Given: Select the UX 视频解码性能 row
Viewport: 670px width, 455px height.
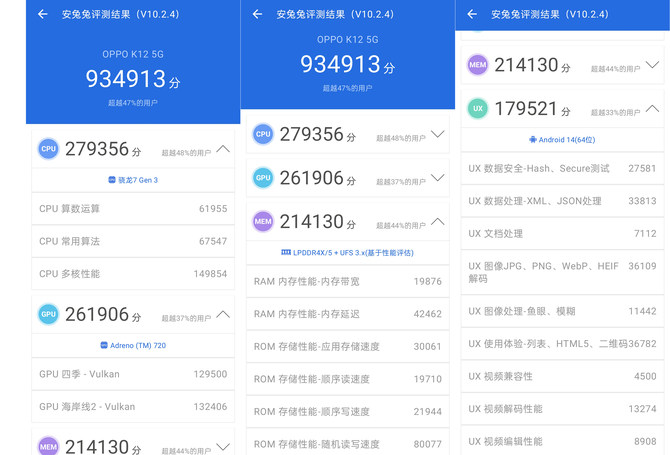Looking at the screenshot, I should click(562, 408).
